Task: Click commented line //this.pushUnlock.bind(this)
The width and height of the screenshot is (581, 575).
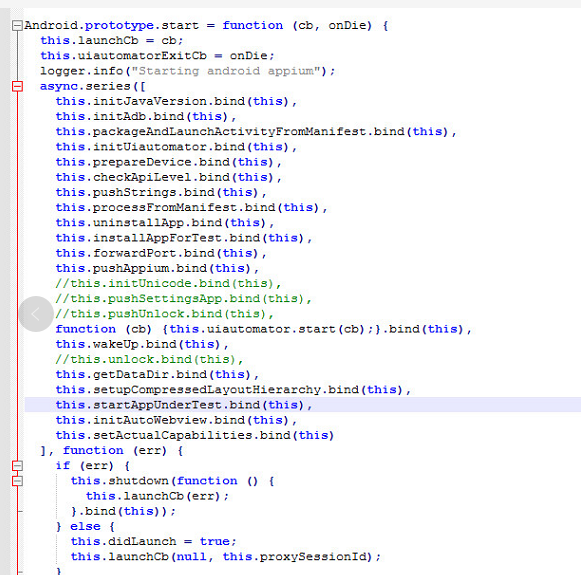Action: pos(165,314)
